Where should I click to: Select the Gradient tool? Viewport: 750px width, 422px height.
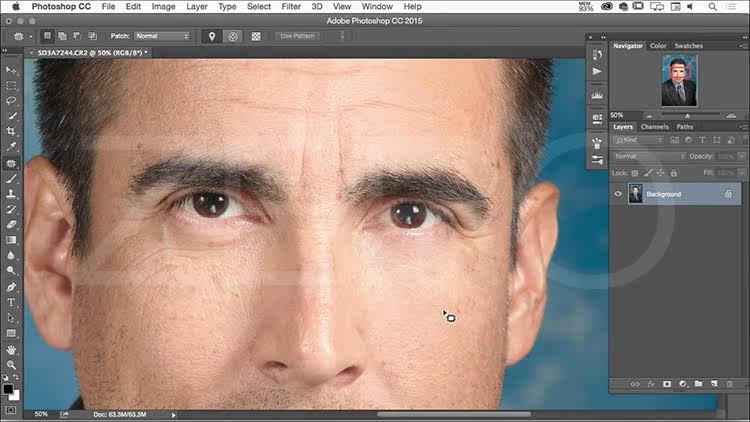[x=11, y=240]
